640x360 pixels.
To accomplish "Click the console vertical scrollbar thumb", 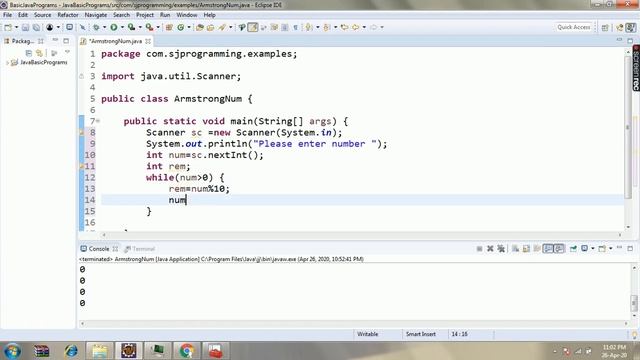I will coord(634,303).
